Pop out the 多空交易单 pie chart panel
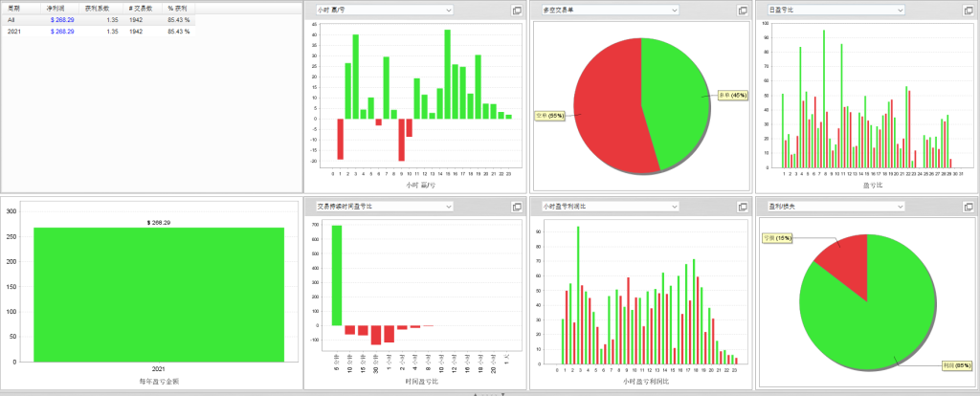The width and height of the screenshot is (980, 396). click(x=743, y=10)
